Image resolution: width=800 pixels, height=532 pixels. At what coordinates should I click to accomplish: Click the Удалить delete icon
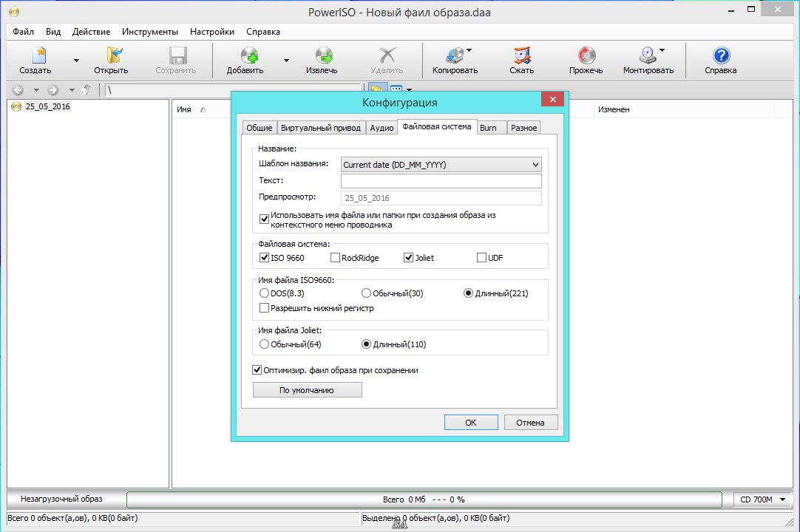tap(387, 55)
